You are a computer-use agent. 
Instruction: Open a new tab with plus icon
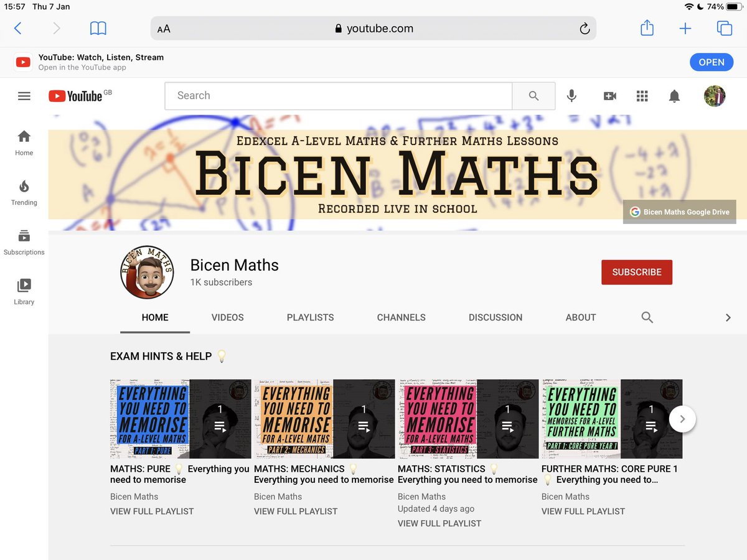(685, 28)
